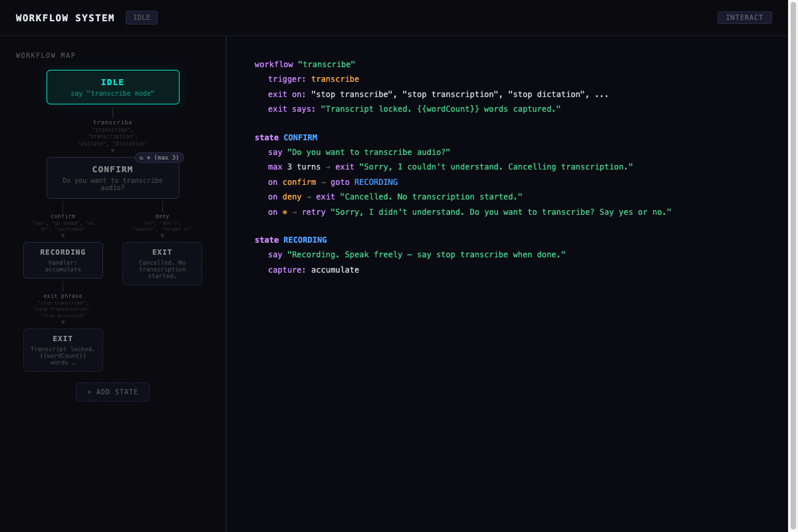The height and width of the screenshot is (532, 798).
Task: Select the EXIT node saying Transcript locked
Action: (63, 350)
